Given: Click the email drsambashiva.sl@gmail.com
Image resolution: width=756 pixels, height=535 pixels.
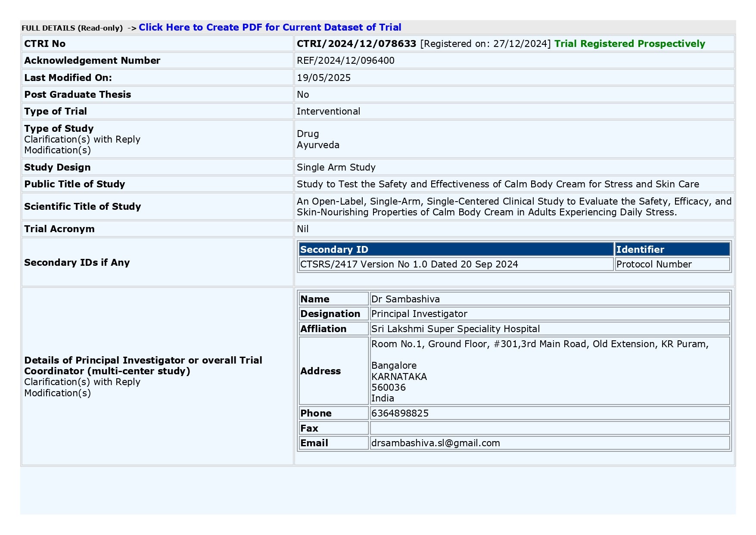Looking at the screenshot, I should point(436,443).
